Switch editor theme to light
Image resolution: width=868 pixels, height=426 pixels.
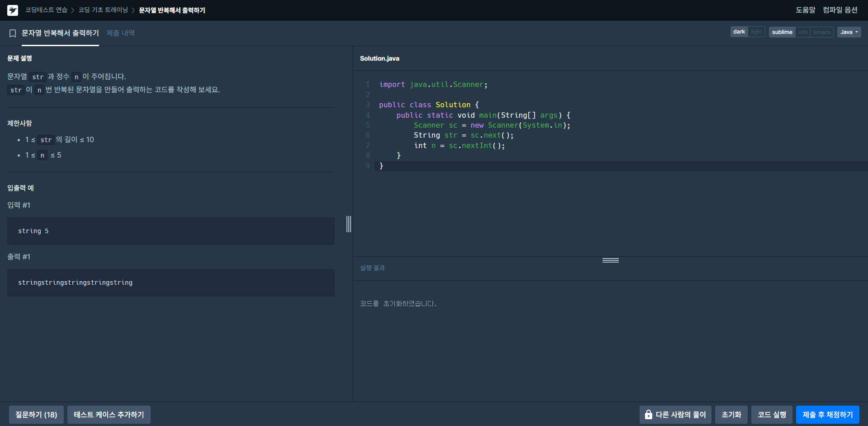point(756,32)
